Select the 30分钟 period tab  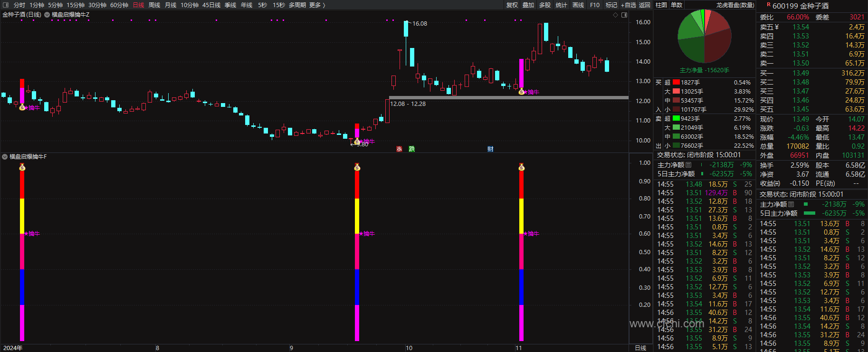97,5
